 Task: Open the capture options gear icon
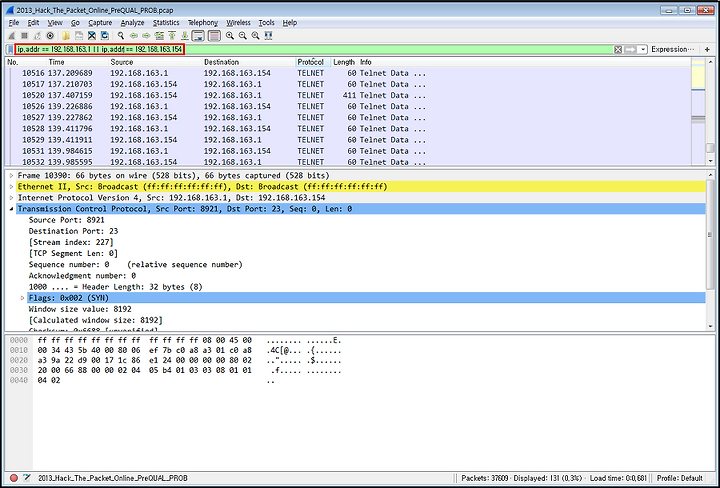(x=50, y=36)
